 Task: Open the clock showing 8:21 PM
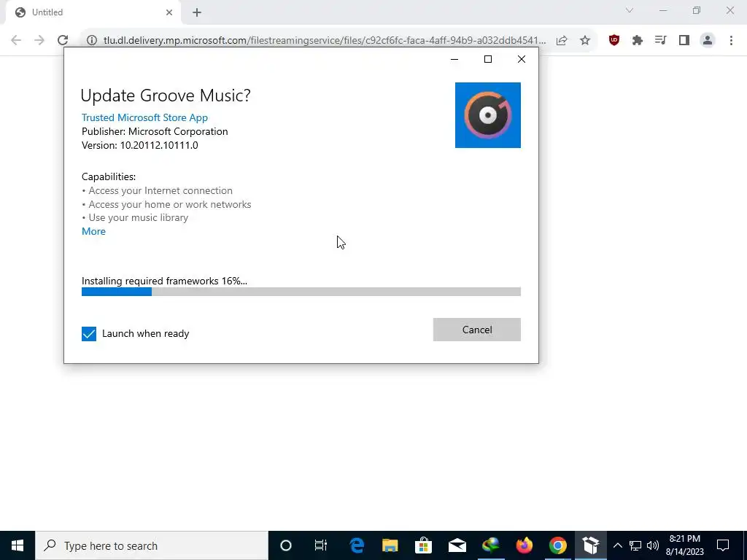coord(684,545)
